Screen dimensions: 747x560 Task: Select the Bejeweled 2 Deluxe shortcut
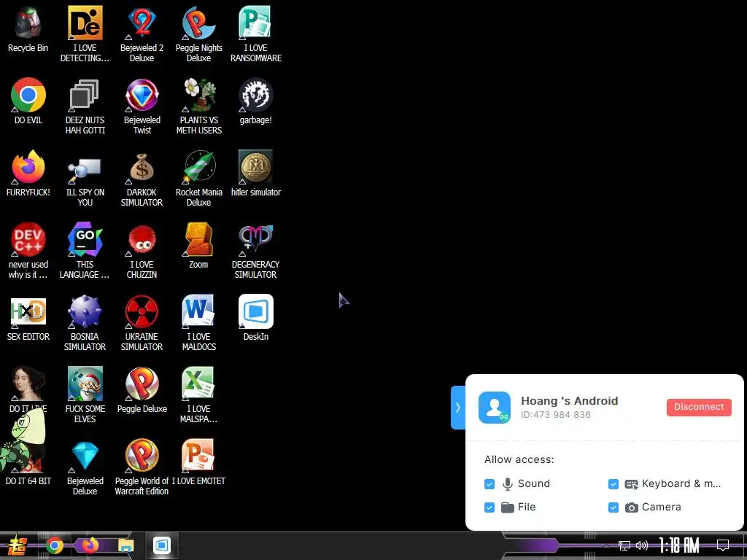142,34
